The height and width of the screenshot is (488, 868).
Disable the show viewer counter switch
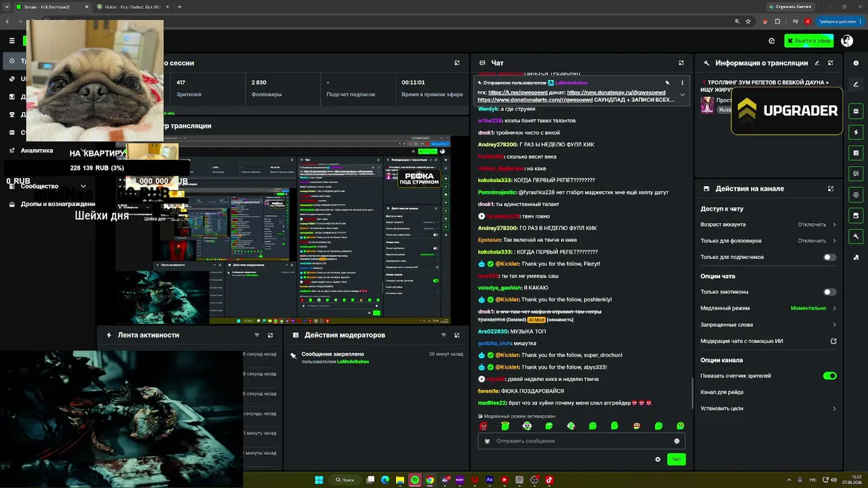(x=829, y=375)
